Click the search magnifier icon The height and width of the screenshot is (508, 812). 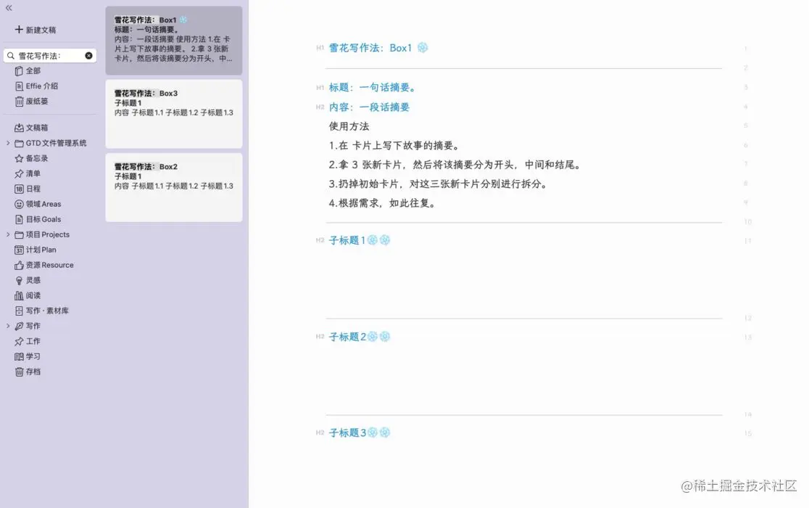(11, 55)
